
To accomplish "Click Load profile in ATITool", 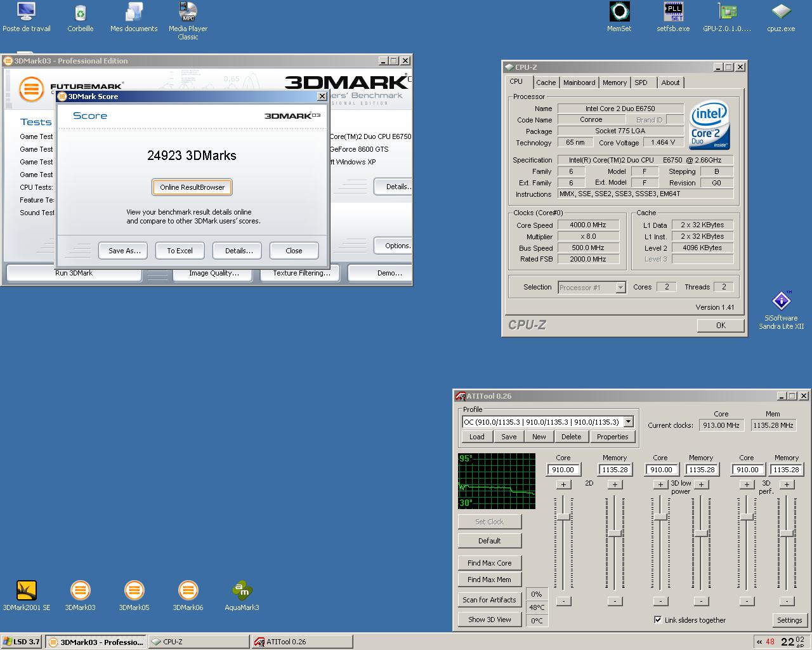I will point(477,437).
